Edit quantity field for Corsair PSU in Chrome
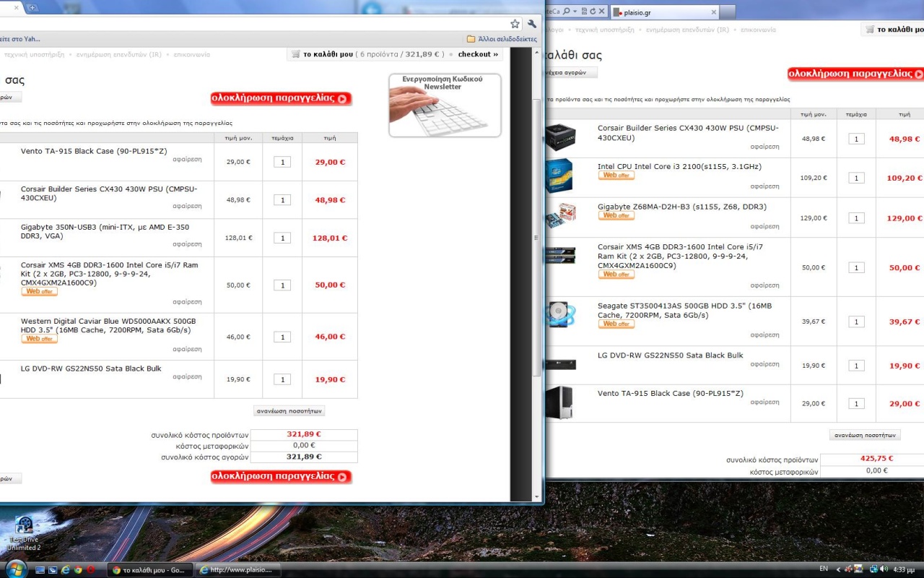 [282, 200]
